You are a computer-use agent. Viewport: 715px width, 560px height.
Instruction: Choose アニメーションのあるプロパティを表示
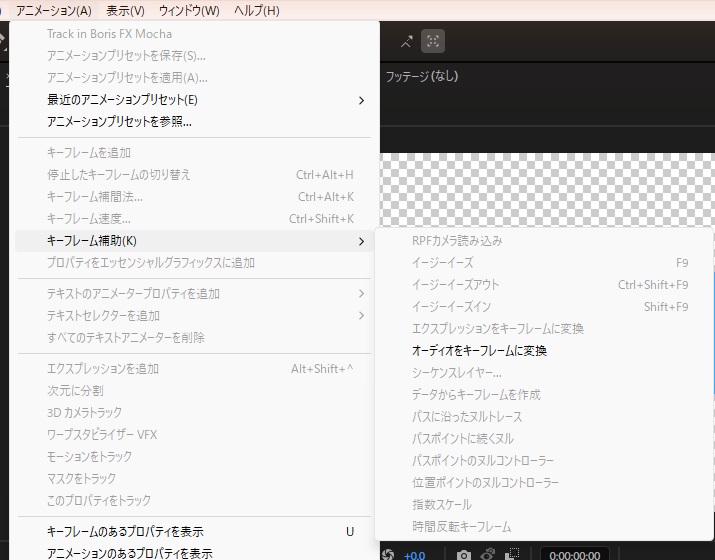pos(194,553)
